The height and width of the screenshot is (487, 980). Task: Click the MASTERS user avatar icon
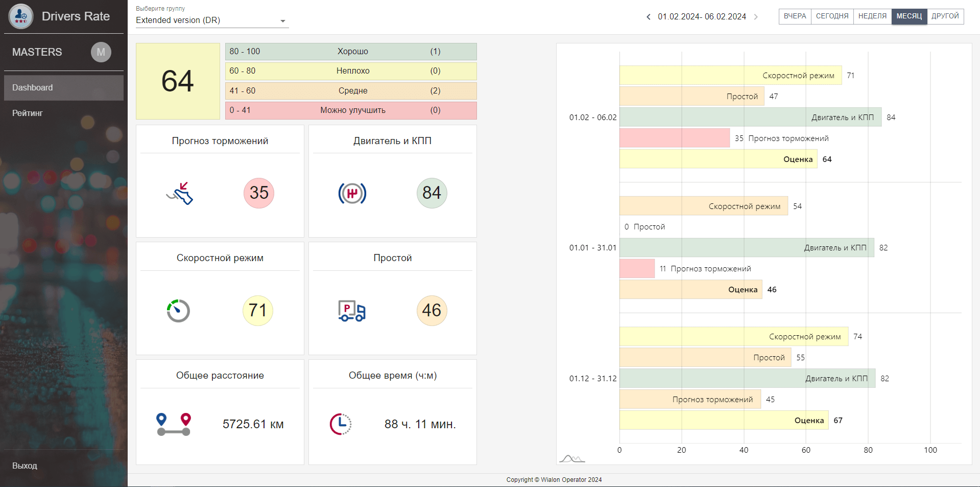coord(101,52)
